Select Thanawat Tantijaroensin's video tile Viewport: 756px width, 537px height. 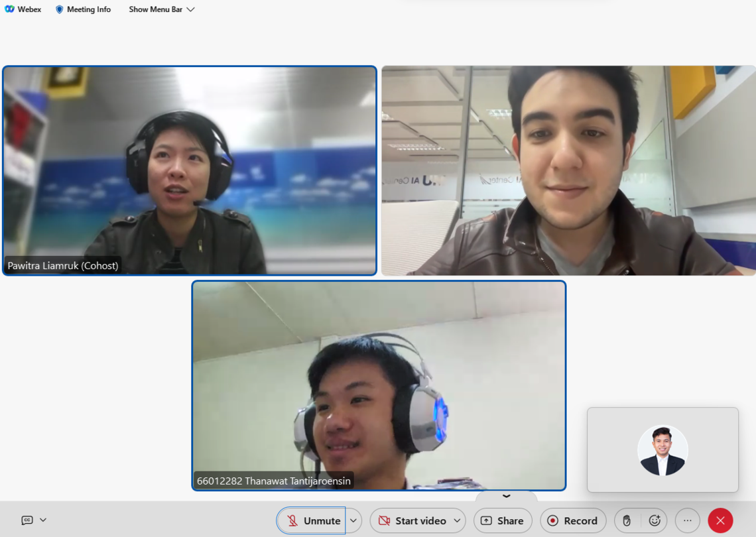(379, 385)
